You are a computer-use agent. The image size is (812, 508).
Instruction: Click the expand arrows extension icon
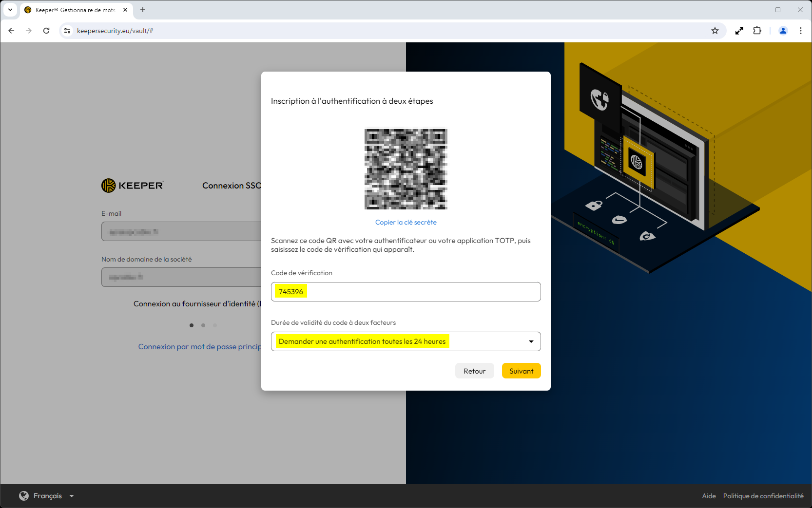point(739,31)
